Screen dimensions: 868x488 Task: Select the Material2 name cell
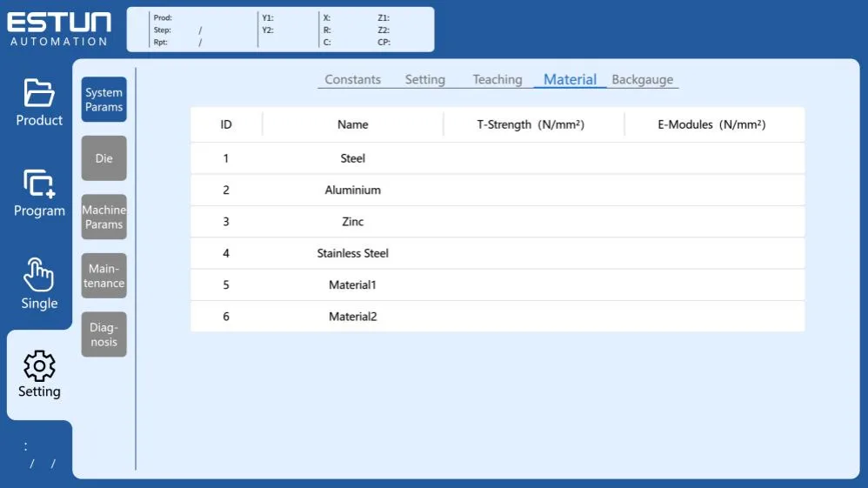(x=352, y=317)
